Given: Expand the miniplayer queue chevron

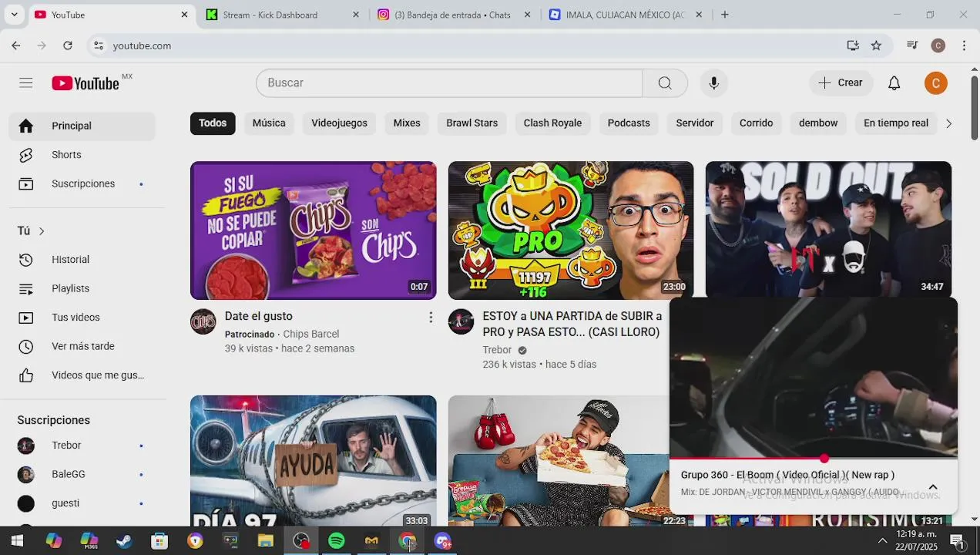Looking at the screenshot, I should tap(933, 487).
